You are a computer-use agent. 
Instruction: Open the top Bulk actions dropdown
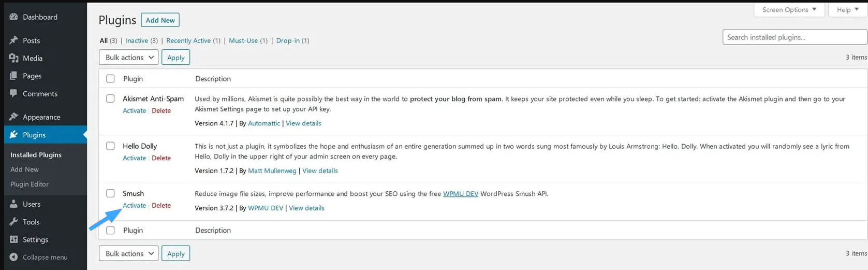[128, 58]
